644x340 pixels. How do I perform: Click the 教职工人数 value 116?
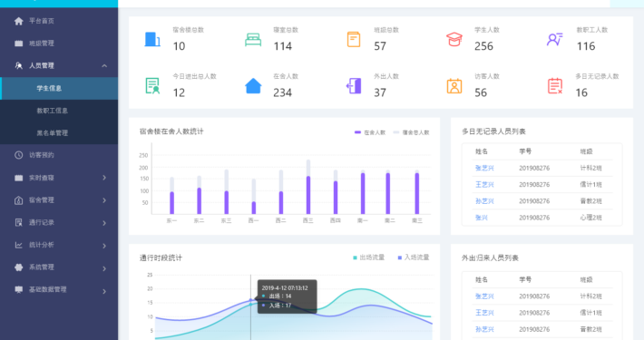(586, 46)
